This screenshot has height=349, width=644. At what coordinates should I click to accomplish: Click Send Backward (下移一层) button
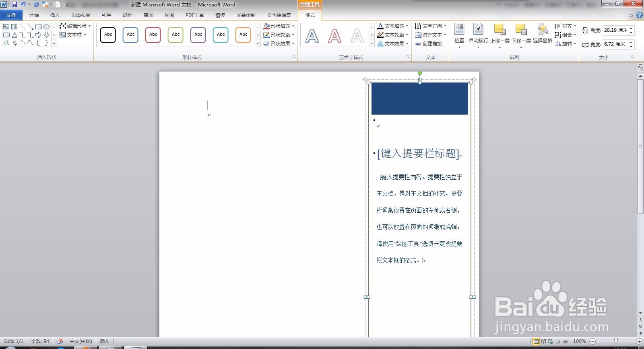521,34
